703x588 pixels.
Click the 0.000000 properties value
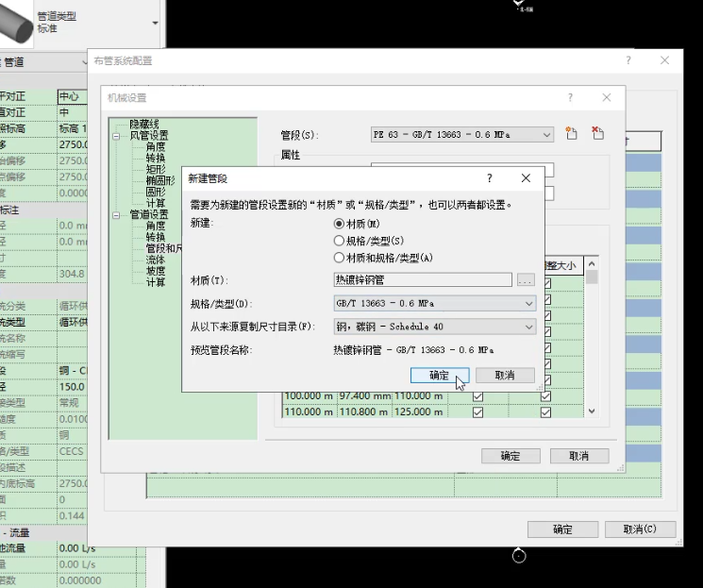click(81, 580)
